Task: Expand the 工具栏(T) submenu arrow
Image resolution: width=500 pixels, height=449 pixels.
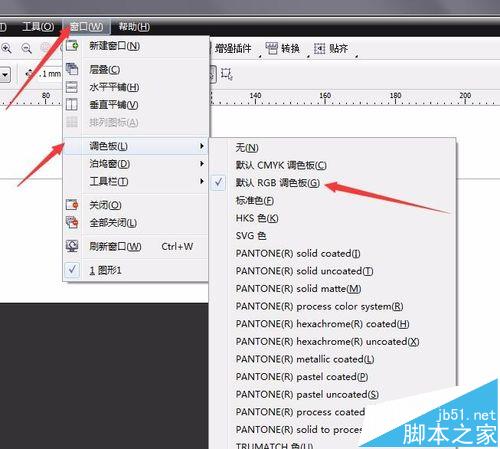Action: [x=202, y=181]
